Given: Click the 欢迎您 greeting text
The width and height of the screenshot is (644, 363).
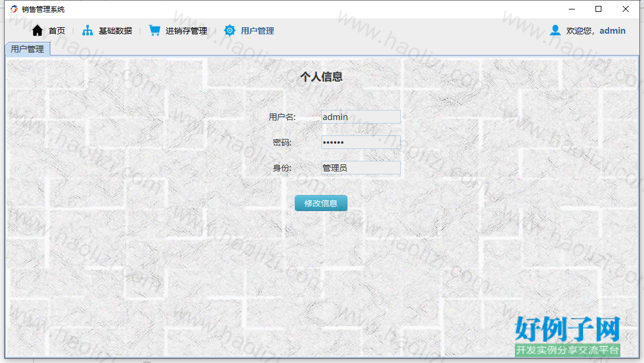Looking at the screenshot, I should tap(579, 31).
